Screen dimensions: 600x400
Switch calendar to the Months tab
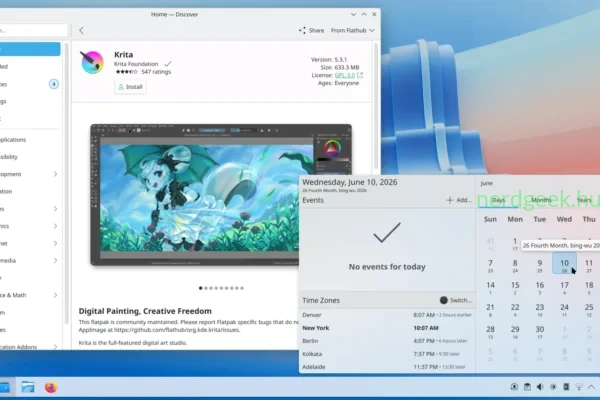click(541, 200)
